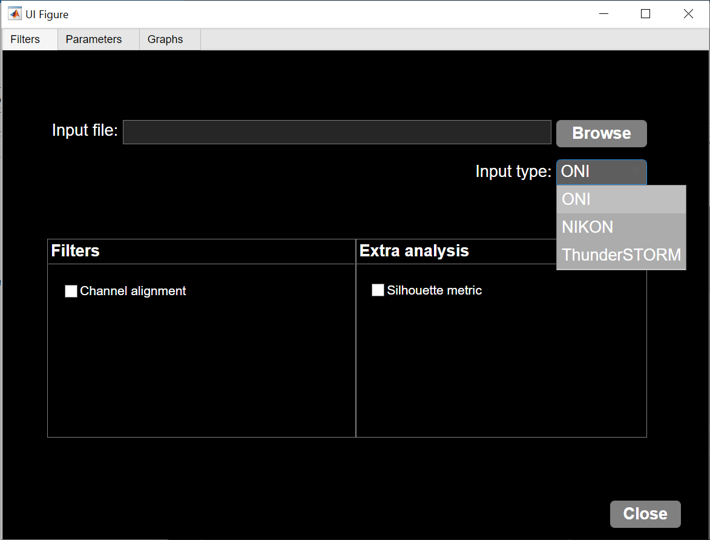
Task: Click the Extra analysis panel heading
Action: pyautogui.click(x=414, y=251)
